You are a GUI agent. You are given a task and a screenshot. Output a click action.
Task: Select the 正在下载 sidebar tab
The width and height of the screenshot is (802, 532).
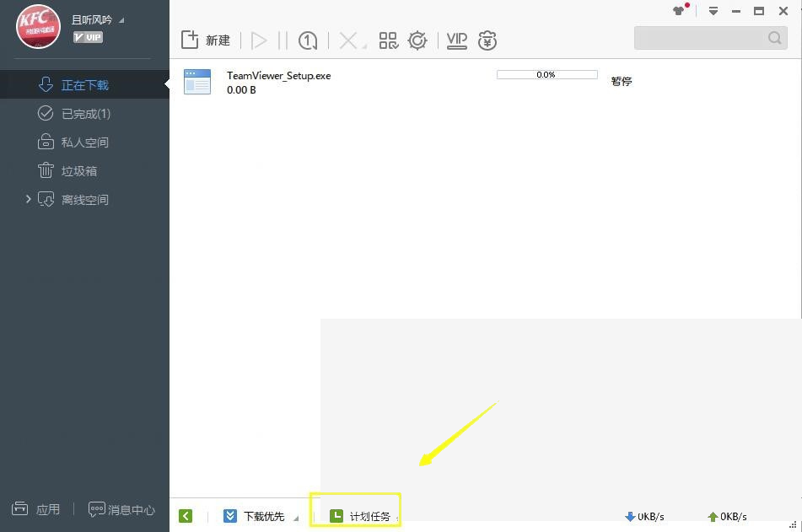pyautogui.click(x=84, y=85)
